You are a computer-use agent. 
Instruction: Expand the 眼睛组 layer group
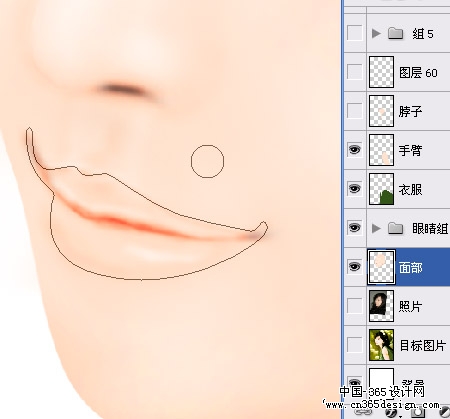coord(376,228)
